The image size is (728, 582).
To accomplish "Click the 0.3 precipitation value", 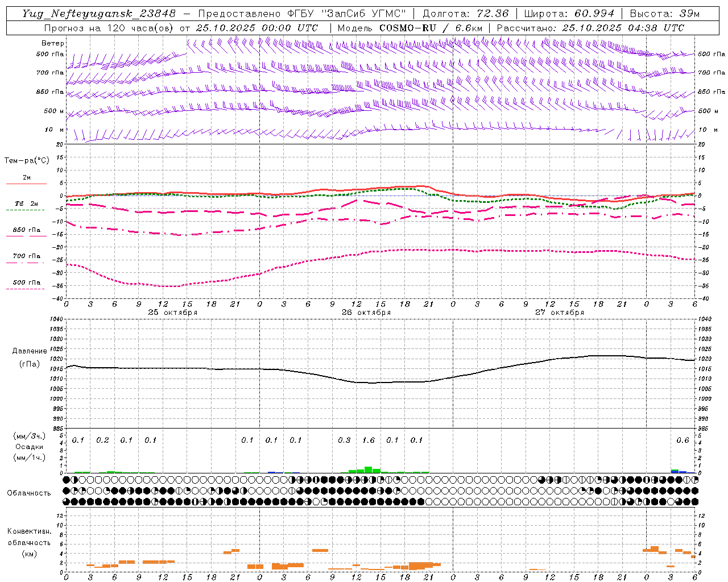I will point(344,440).
